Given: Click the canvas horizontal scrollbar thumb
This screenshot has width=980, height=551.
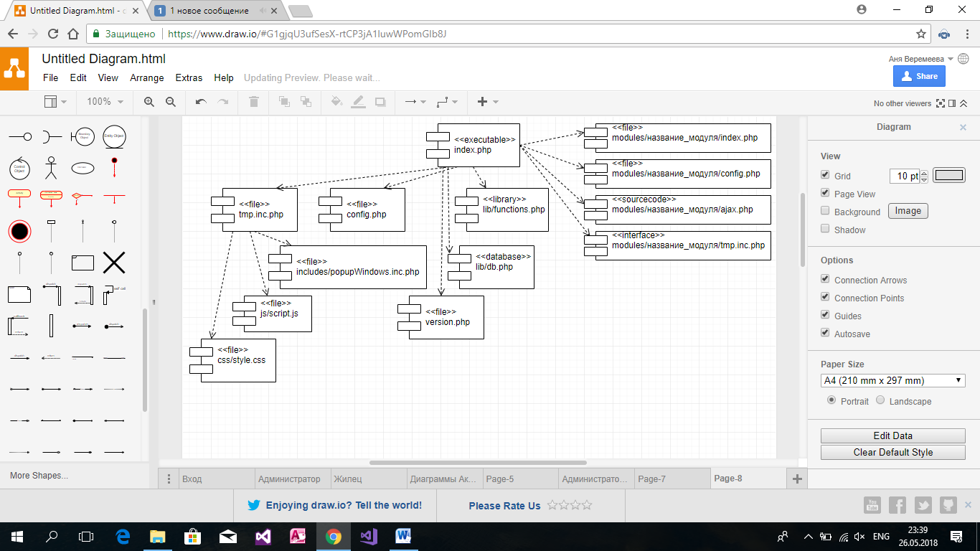Looking at the screenshot, I should tap(478, 463).
